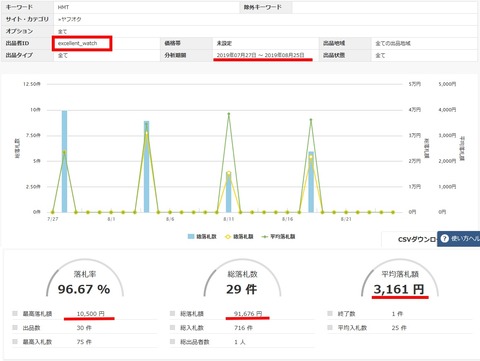Open the usage help button
The height and width of the screenshot is (361, 480).
coord(459,239)
